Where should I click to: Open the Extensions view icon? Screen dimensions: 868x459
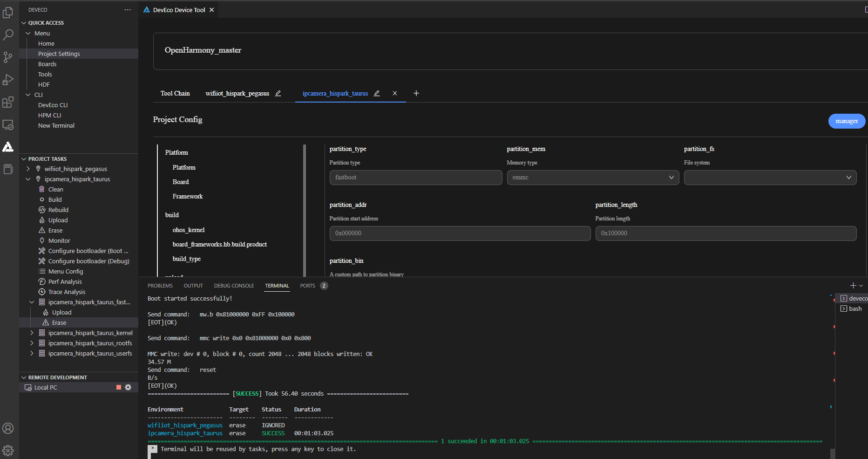pos(8,102)
